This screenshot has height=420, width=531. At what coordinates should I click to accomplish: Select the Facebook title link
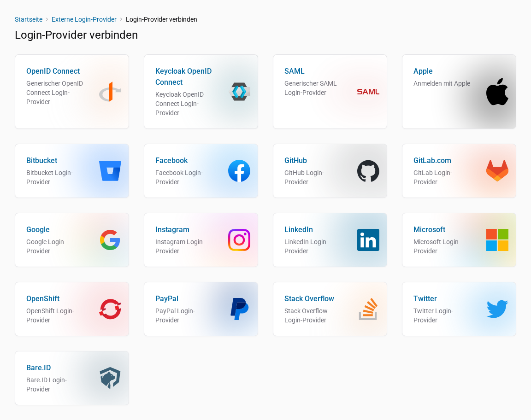pos(171,160)
